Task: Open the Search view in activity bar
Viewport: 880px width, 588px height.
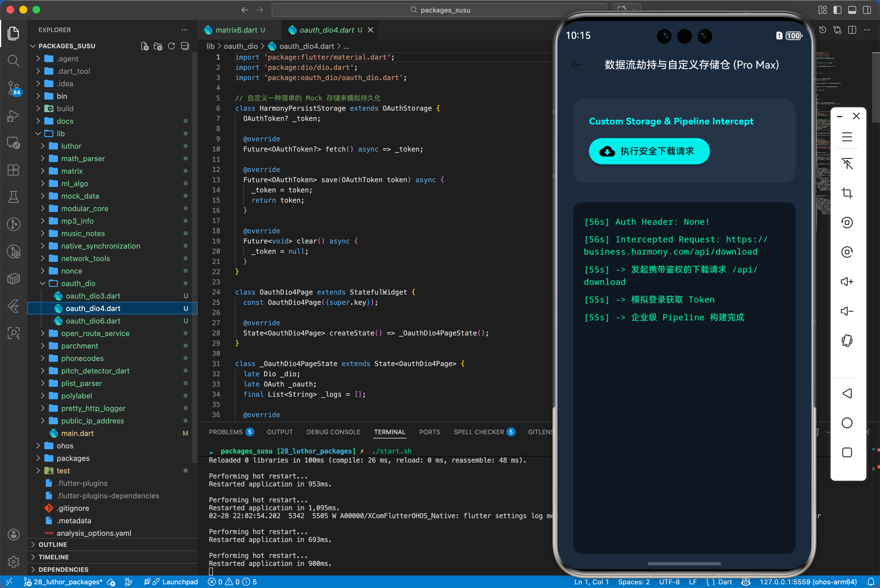Action: click(14, 60)
